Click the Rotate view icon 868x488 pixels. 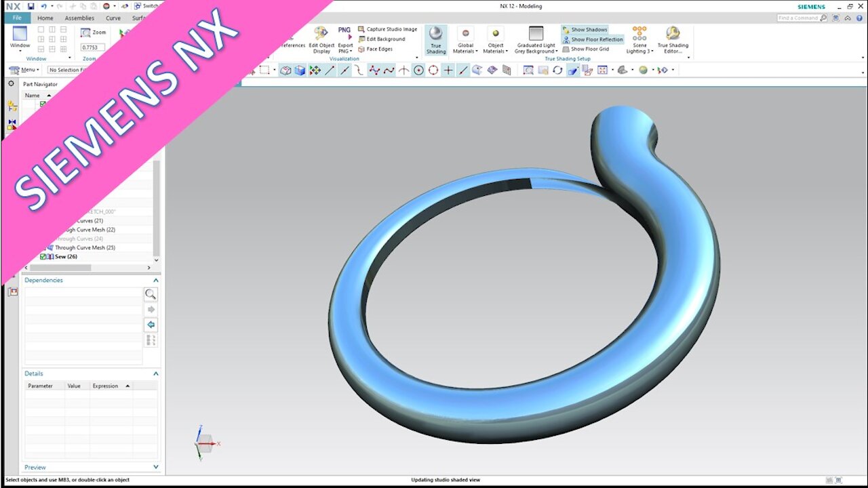tap(557, 70)
